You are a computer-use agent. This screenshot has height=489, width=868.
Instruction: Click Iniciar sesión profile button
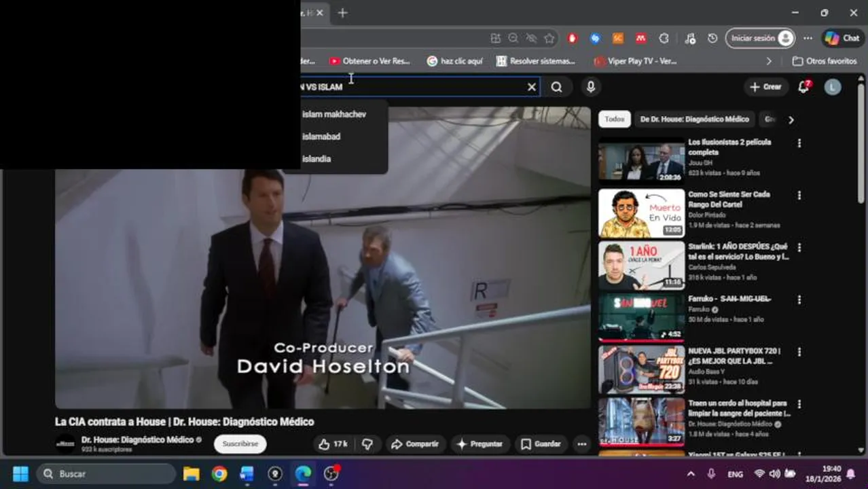click(761, 39)
